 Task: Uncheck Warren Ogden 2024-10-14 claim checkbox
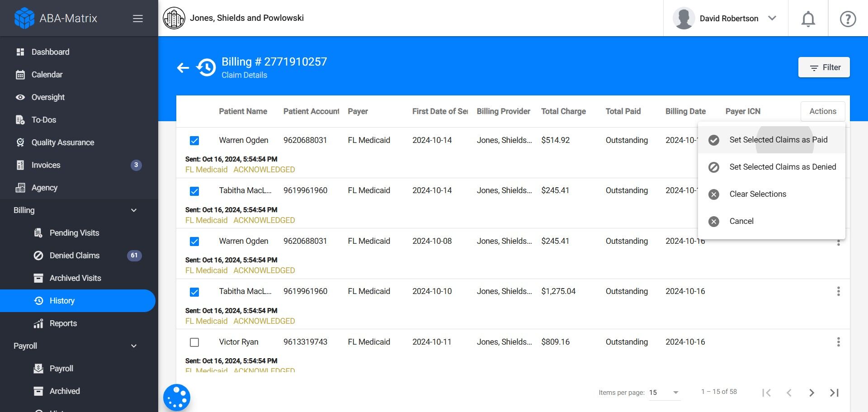coord(194,141)
